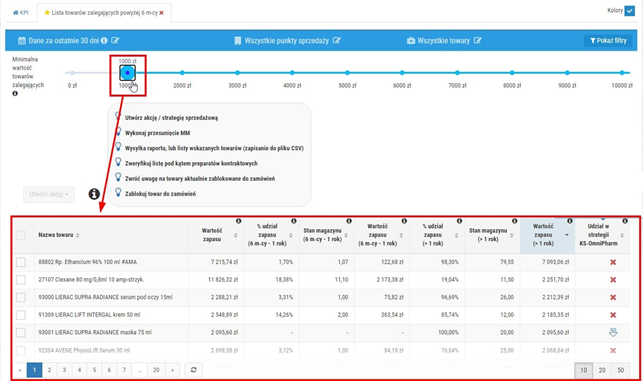Go to previous page with « arrow
Image resolution: width=643 pixels, height=381 pixels.
[x=20, y=370]
